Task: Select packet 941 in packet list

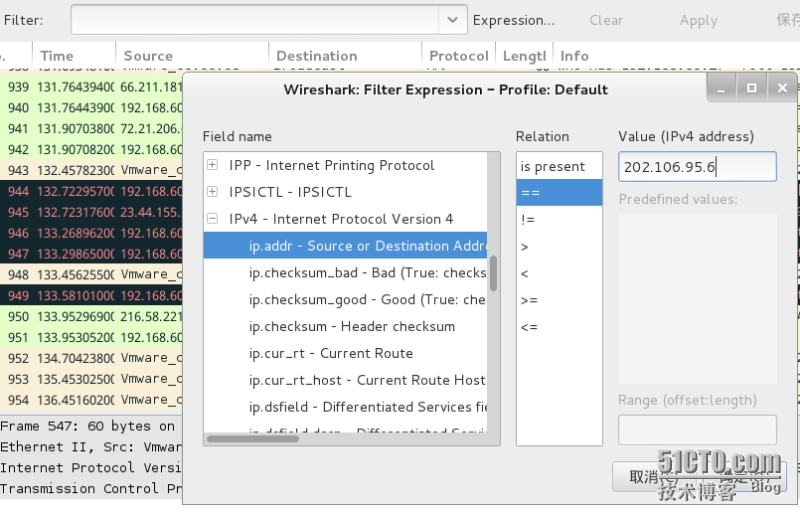Action: (91, 129)
